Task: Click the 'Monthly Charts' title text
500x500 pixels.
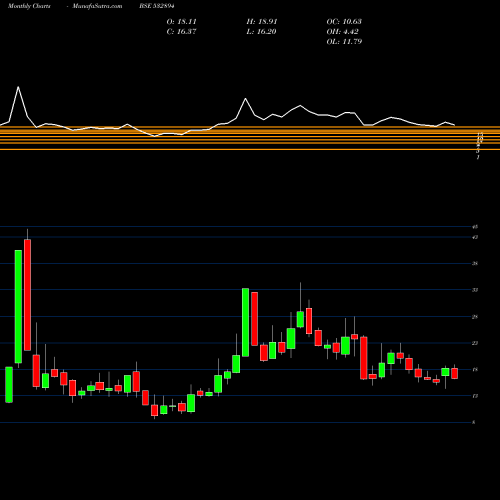Action: click(x=29, y=6)
